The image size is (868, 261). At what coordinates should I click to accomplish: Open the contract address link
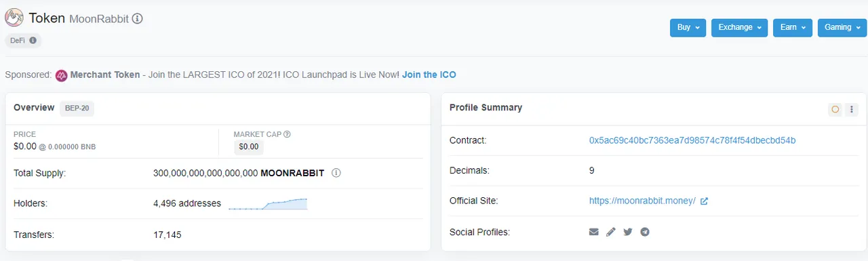(x=692, y=140)
